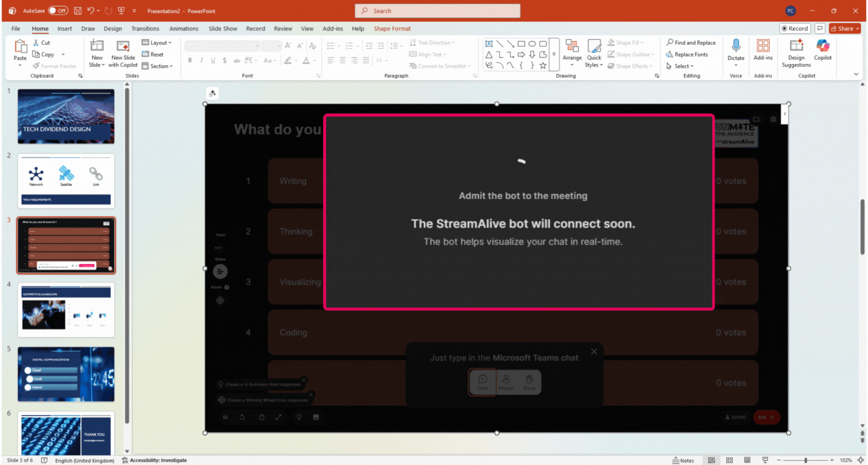The width and height of the screenshot is (868, 465).
Task: Click the Save icon in title bar
Action: 78,11
